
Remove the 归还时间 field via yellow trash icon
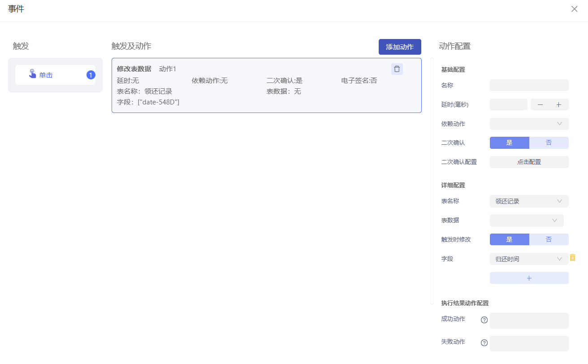pos(572,257)
